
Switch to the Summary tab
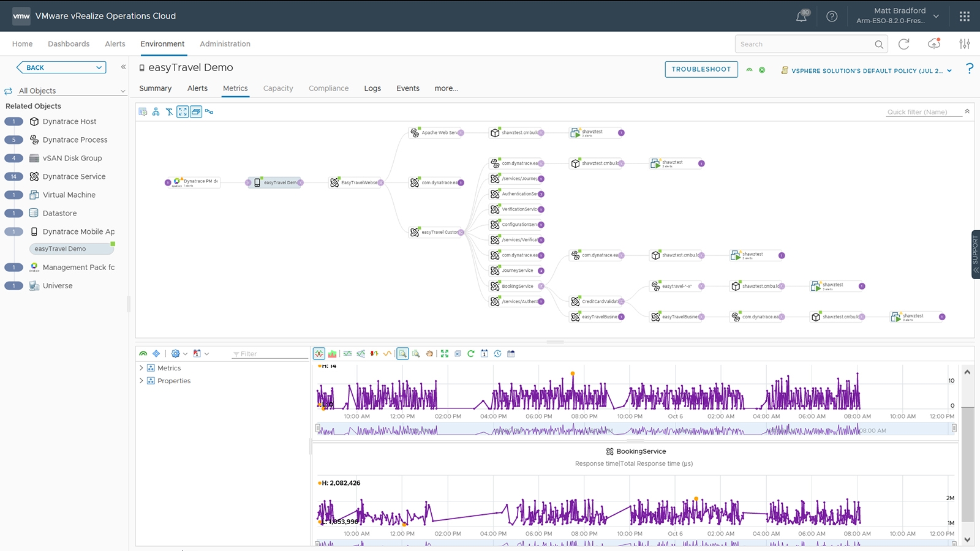155,88
